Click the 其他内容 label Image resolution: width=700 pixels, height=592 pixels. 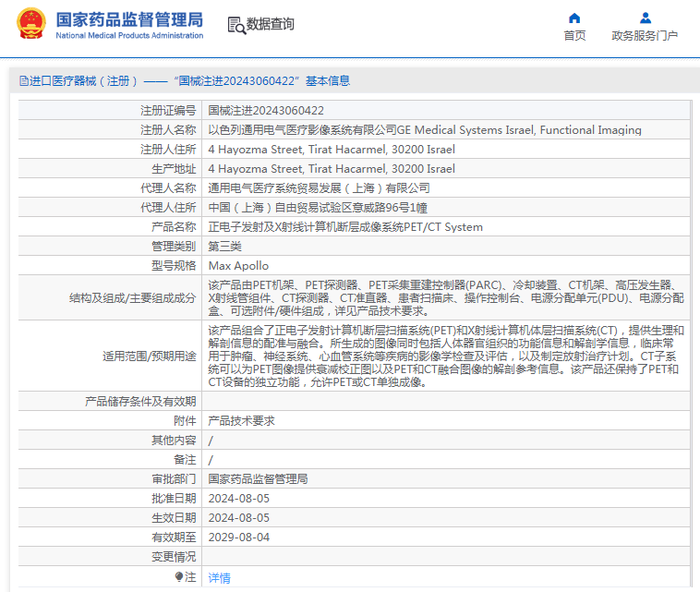coord(174,441)
